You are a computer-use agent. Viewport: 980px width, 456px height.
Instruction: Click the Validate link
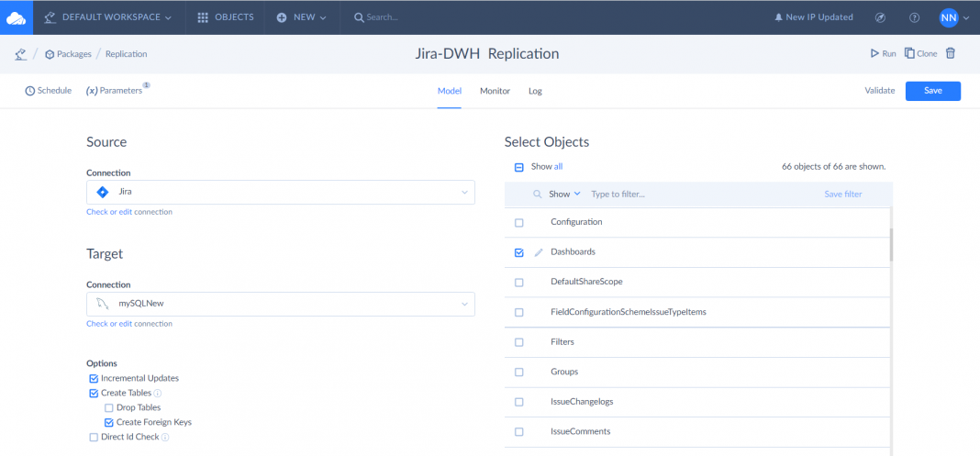(879, 91)
